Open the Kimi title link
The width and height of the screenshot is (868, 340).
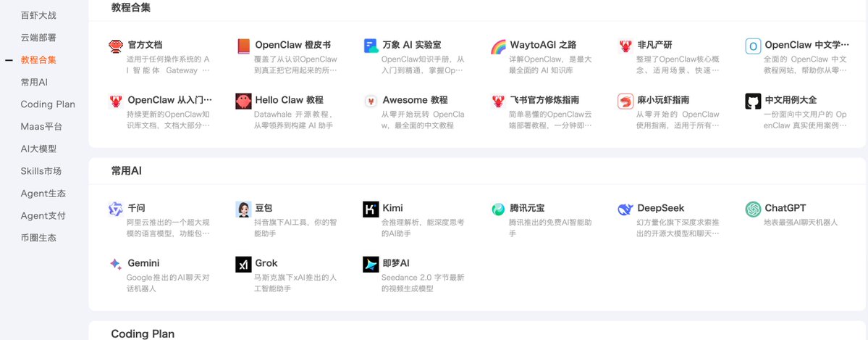click(x=392, y=209)
